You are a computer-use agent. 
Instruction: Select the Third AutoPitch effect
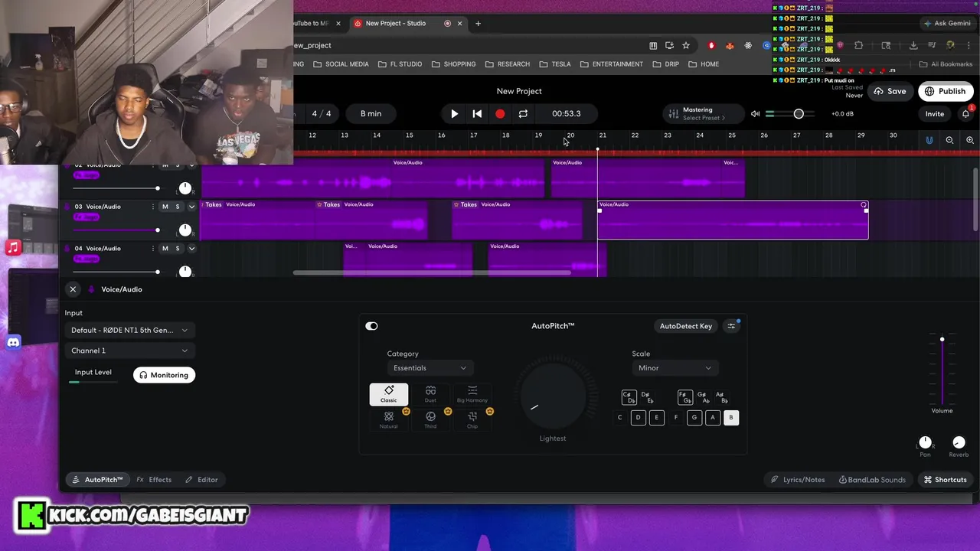pos(430,419)
